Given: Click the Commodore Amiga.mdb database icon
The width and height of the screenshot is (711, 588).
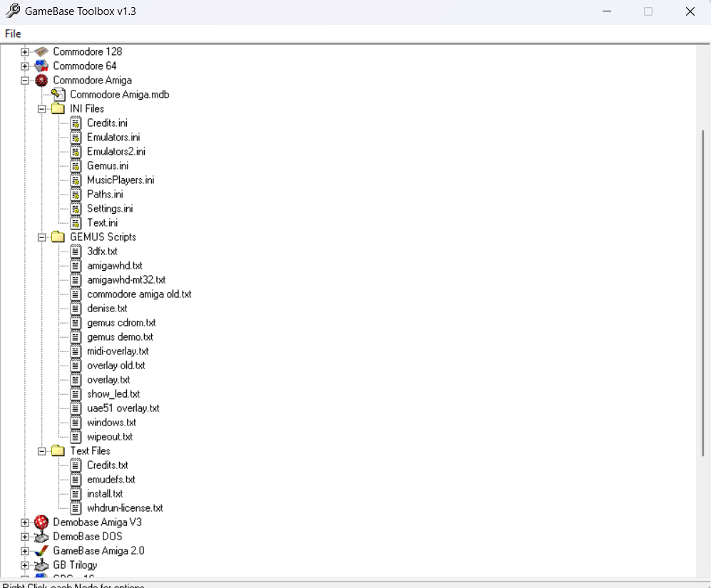Looking at the screenshot, I should point(58,95).
